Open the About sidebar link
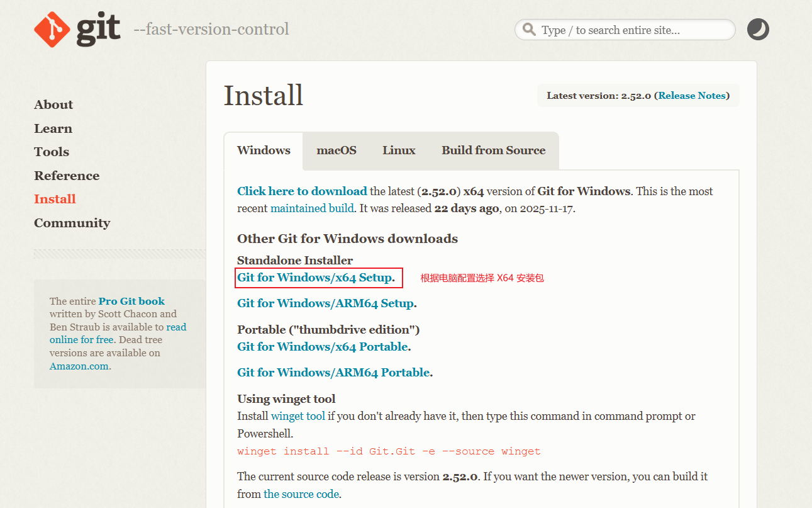This screenshot has height=508, width=812. tap(53, 104)
